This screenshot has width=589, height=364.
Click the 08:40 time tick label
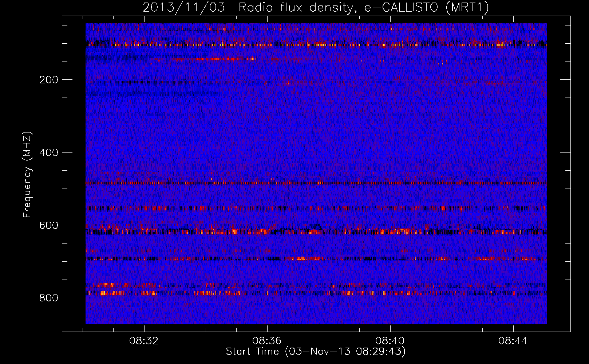point(390,341)
